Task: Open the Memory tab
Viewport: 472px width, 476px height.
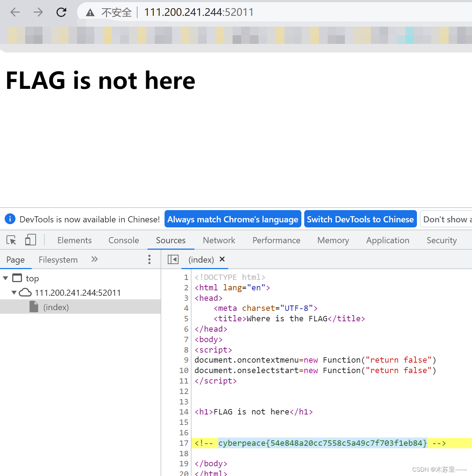Action: (333, 240)
